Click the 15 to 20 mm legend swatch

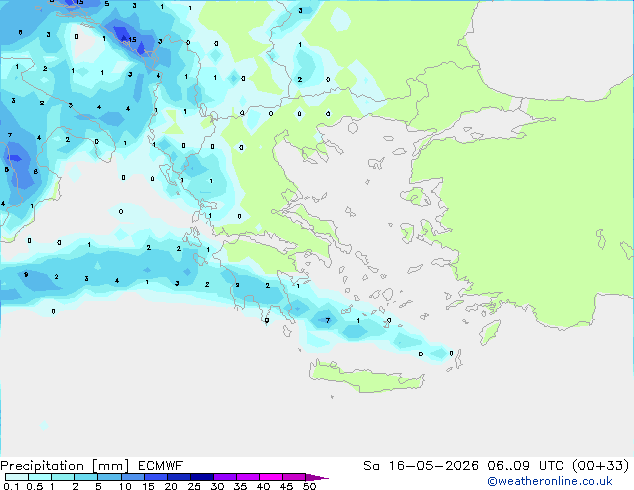coord(156,477)
